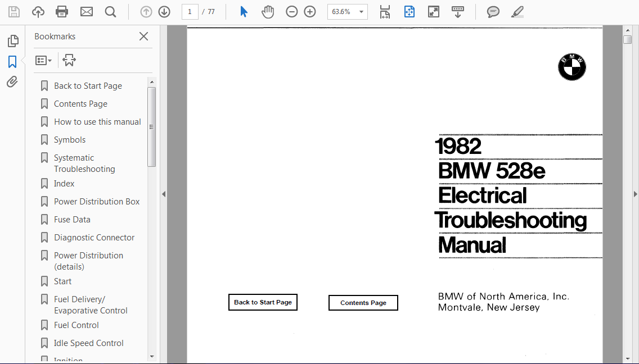Screen dimensions: 639x364
Task: Open bookmarks options dropdown menu
Action: tap(44, 61)
